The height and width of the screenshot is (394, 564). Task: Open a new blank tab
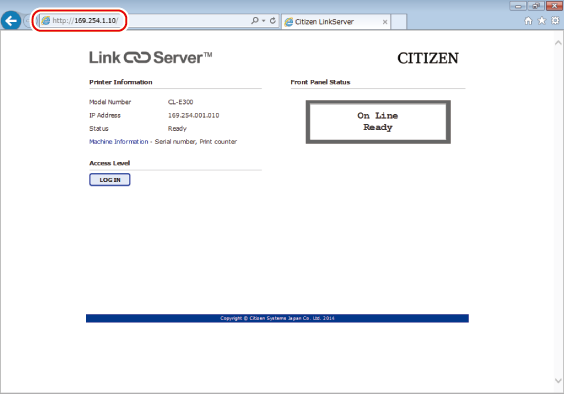(399, 22)
